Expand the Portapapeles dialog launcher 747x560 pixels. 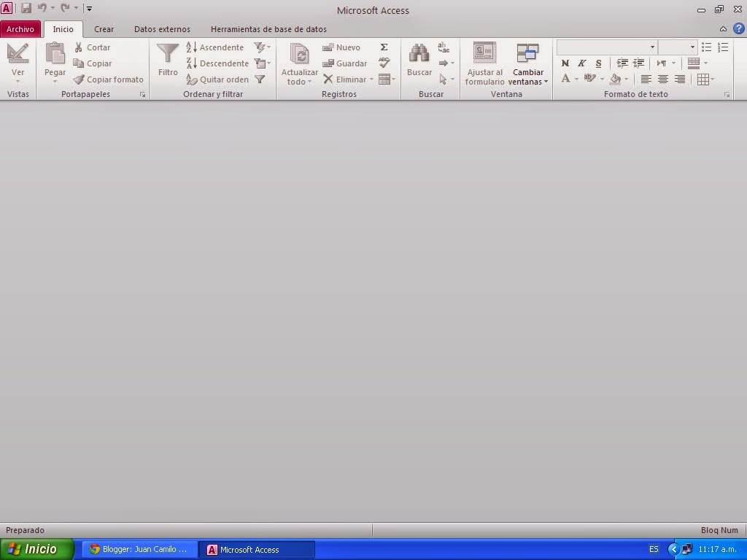click(142, 95)
